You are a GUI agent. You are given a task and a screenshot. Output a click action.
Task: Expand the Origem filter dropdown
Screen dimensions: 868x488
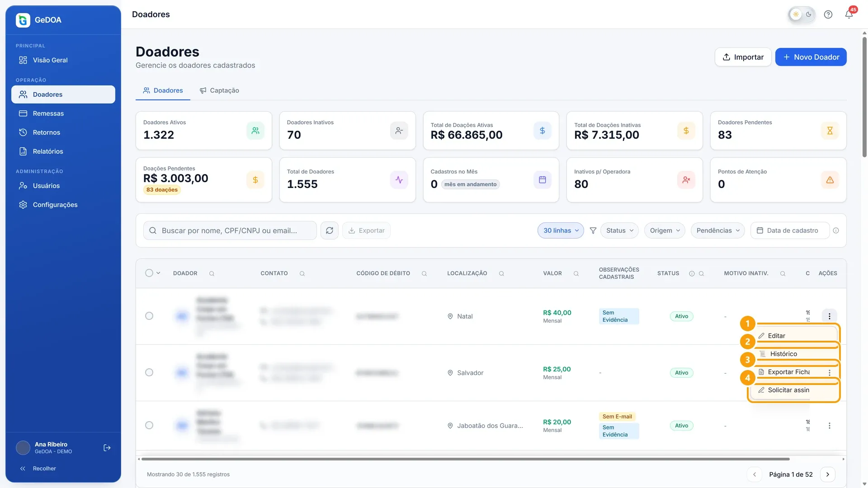coord(665,230)
